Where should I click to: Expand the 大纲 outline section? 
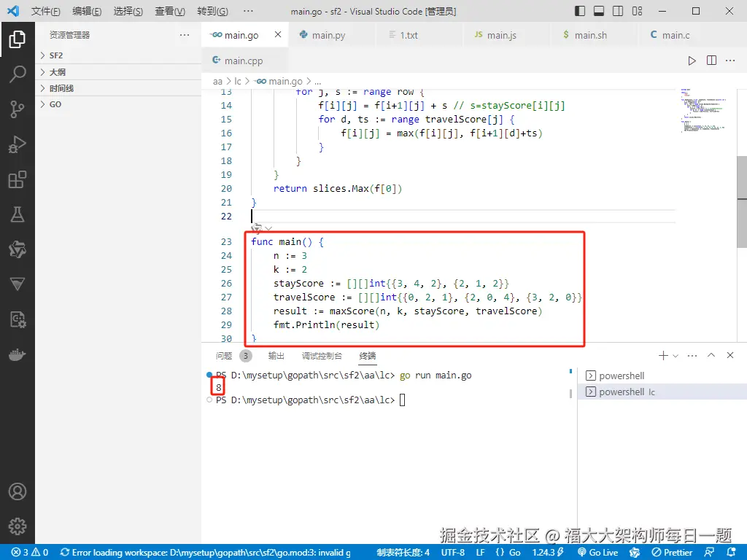pyautogui.click(x=118, y=72)
